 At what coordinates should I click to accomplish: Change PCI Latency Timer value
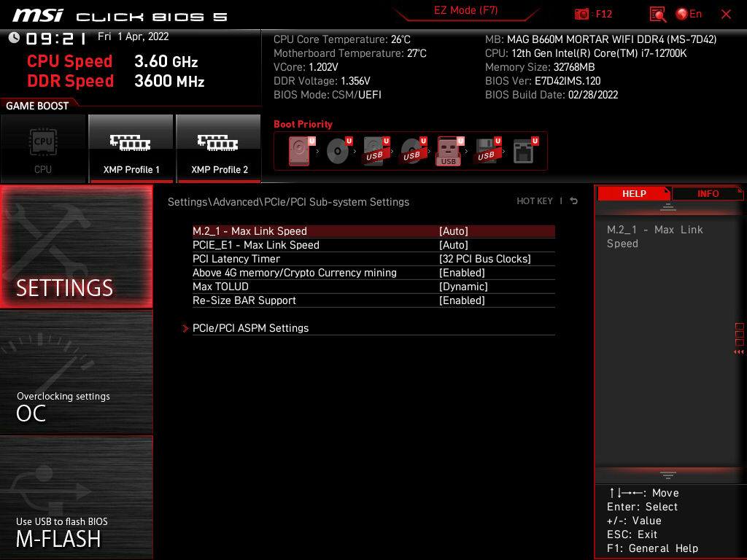click(x=484, y=259)
